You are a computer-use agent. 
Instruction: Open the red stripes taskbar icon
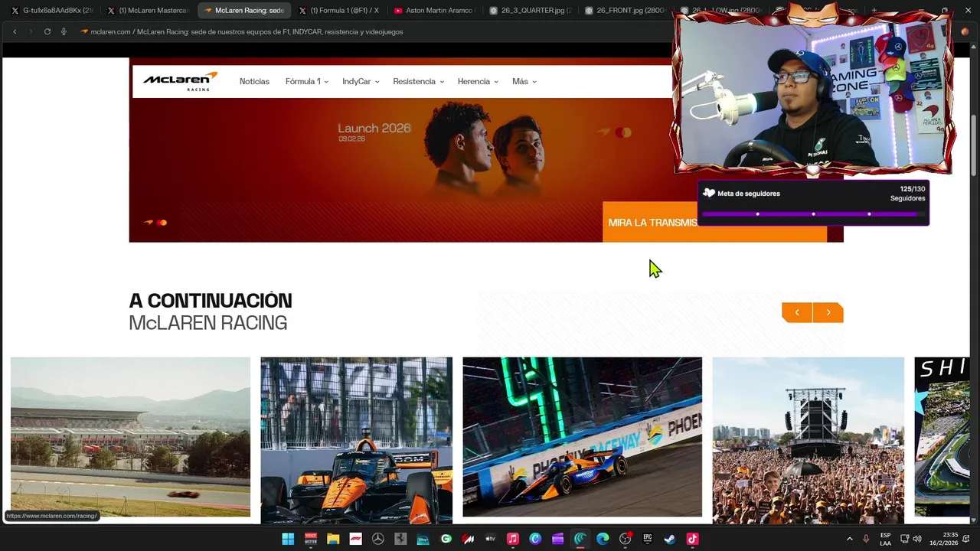point(468,539)
